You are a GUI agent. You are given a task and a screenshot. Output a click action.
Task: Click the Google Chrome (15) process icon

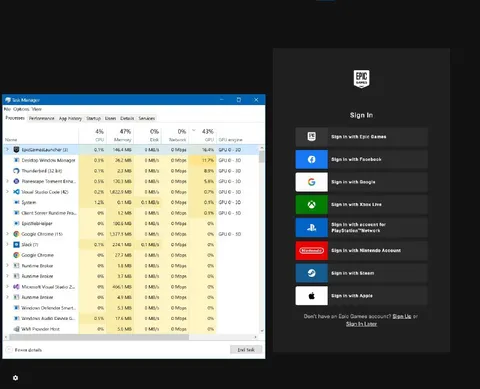click(16, 234)
